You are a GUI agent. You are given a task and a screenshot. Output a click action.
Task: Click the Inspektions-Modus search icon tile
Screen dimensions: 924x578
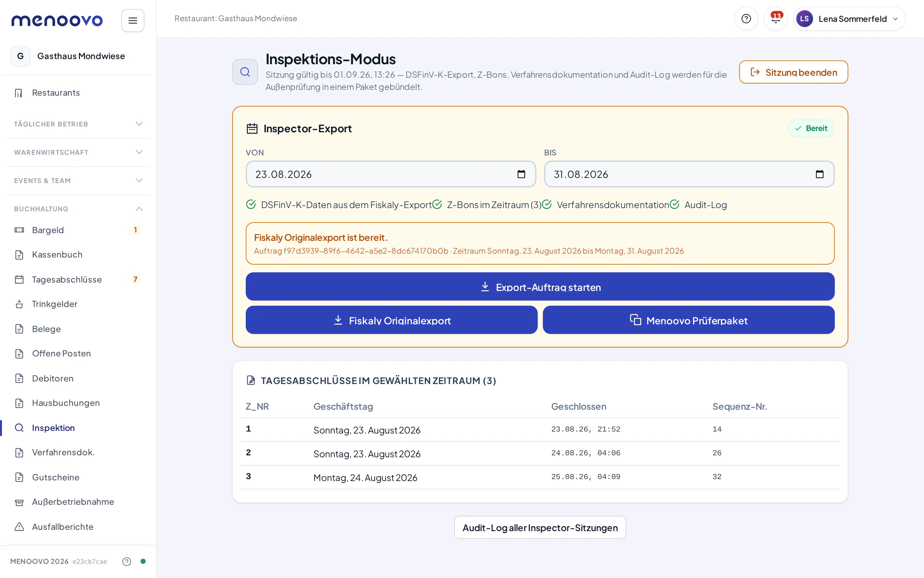coord(245,72)
